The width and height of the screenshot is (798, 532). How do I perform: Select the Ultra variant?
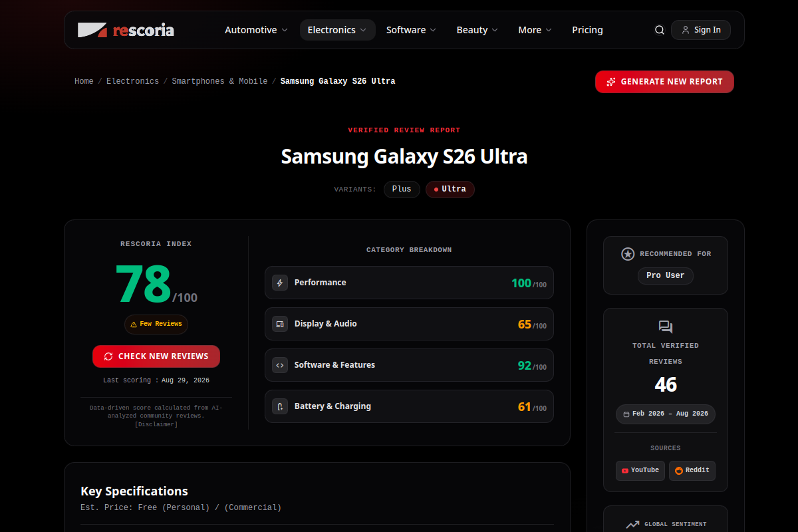[x=450, y=189]
